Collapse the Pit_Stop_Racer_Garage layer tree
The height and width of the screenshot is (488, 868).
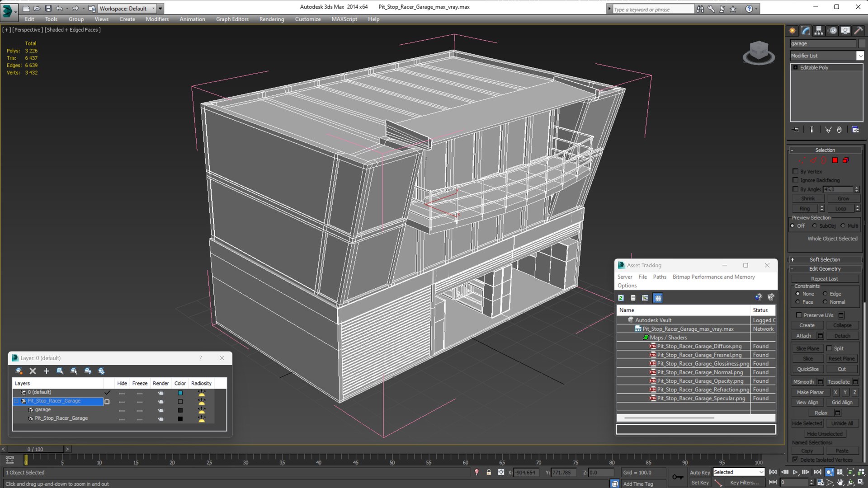pyautogui.click(x=17, y=401)
